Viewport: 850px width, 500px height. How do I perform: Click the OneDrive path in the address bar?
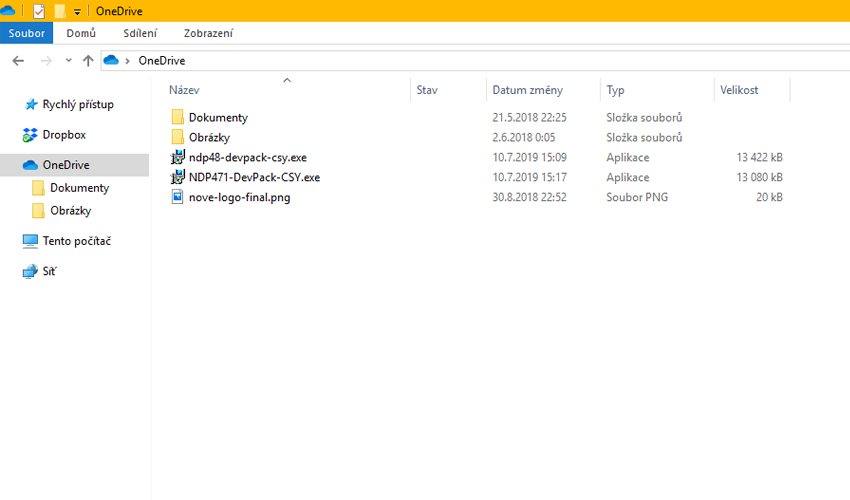tap(161, 61)
